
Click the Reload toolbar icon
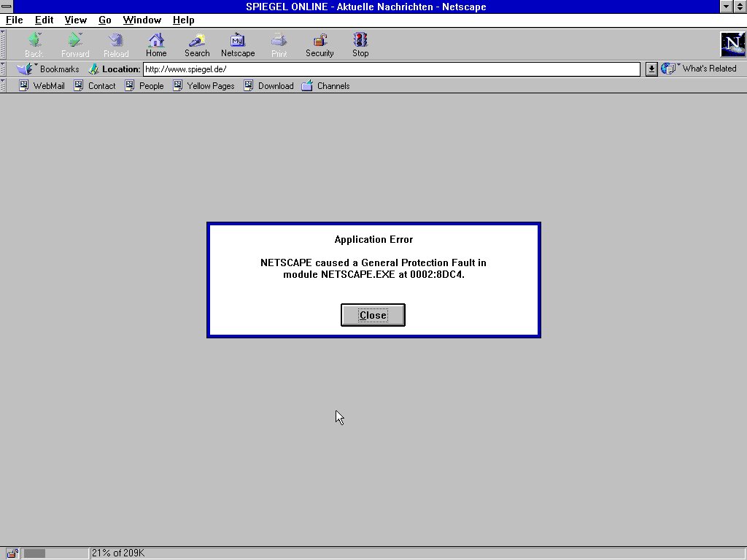point(115,44)
